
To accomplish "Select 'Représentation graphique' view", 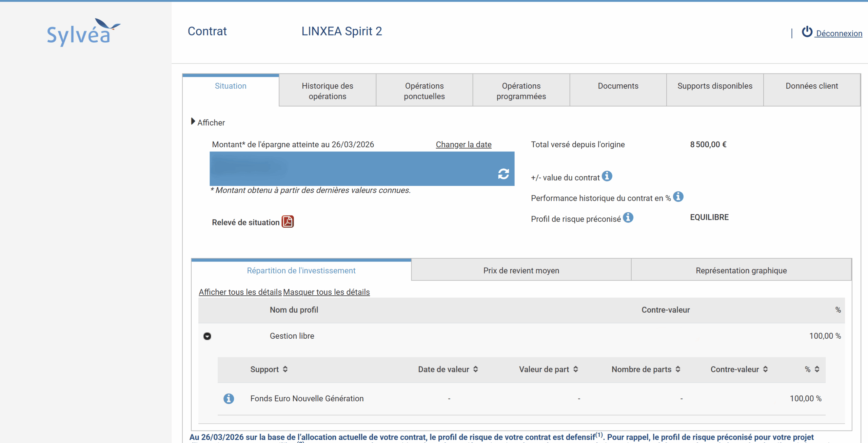I will coord(741,270).
